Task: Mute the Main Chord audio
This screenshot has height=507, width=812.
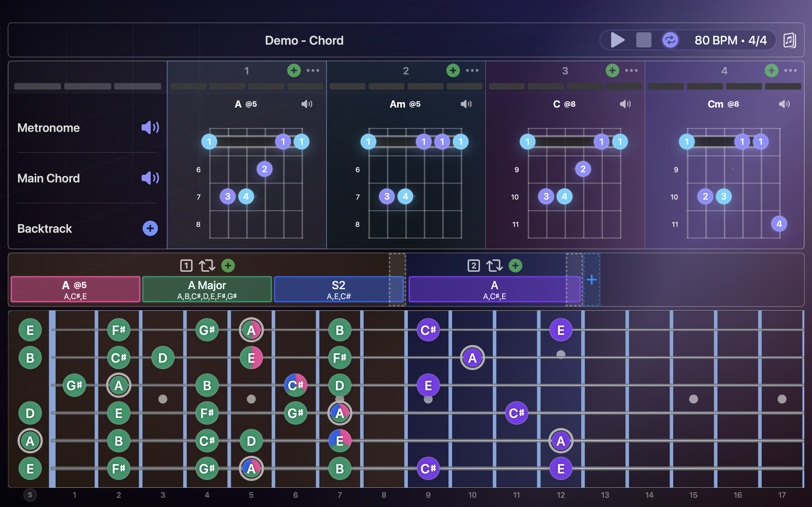Action: pyautogui.click(x=151, y=178)
